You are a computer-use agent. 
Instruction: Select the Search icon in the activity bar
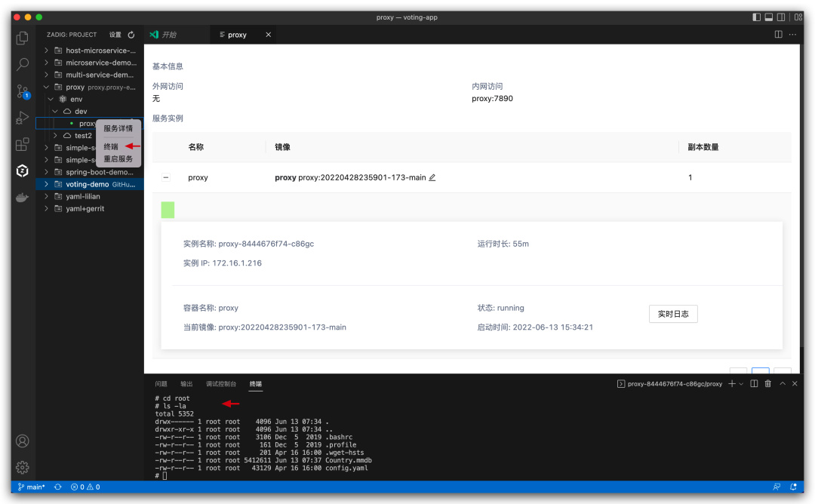coord(23,65)
